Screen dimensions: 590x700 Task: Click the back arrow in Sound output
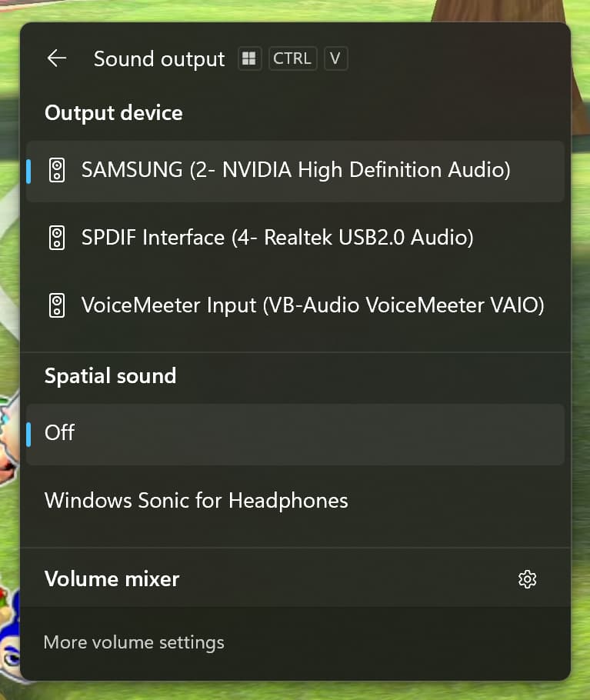[57, 58]
